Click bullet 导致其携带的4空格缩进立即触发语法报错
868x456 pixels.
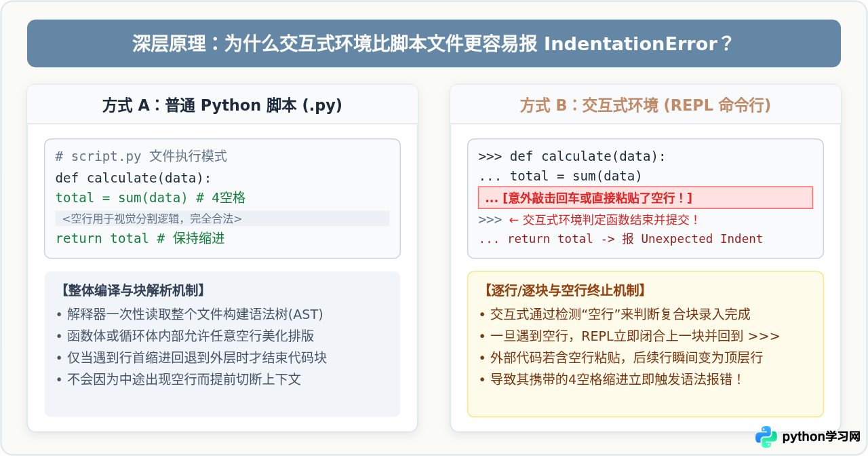pyautogui.click(x=612, y=379)
